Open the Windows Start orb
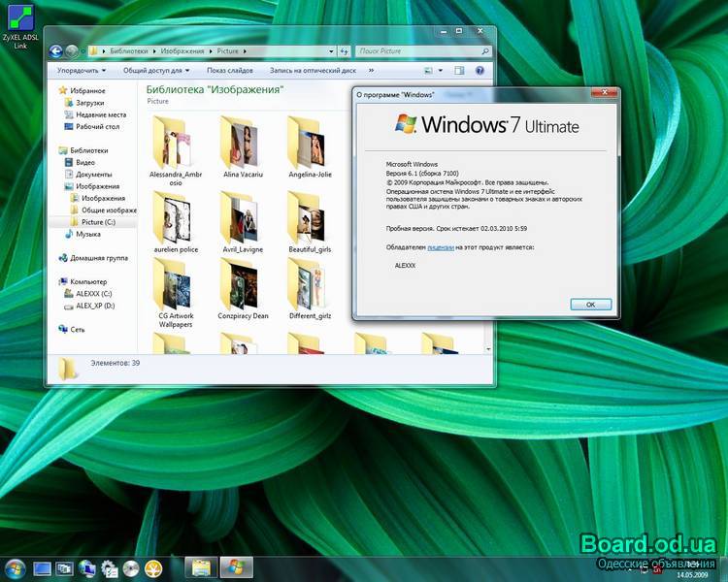 coord(15,567)
